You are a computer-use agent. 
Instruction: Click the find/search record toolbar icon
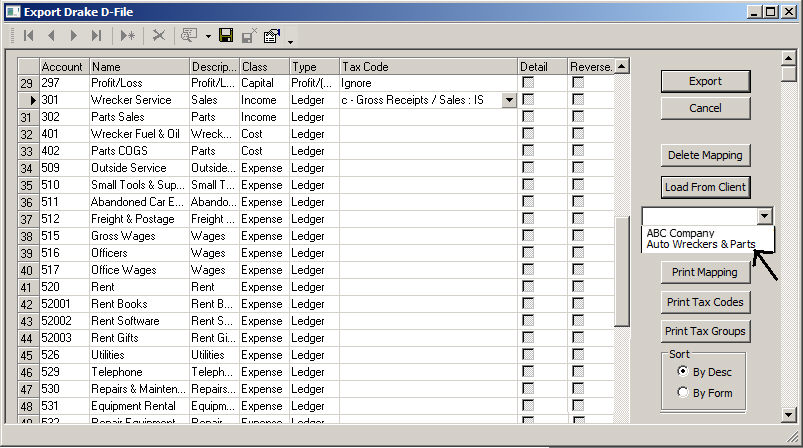(189, 35)
